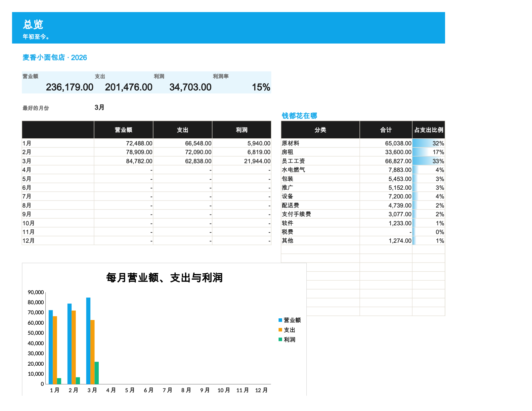Select the 水电燃气 category cell
This screenshot has height=411, width=532.
point(320,170)
